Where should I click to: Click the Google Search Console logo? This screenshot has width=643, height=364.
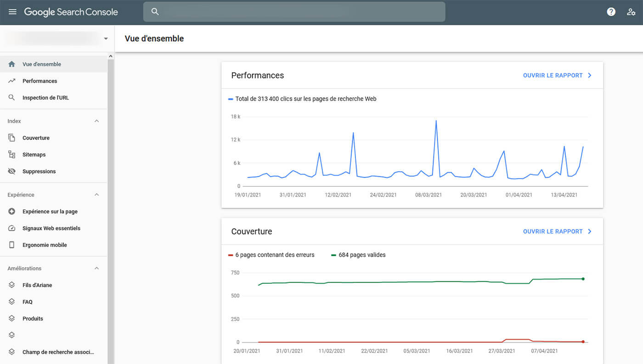(71, 12)
